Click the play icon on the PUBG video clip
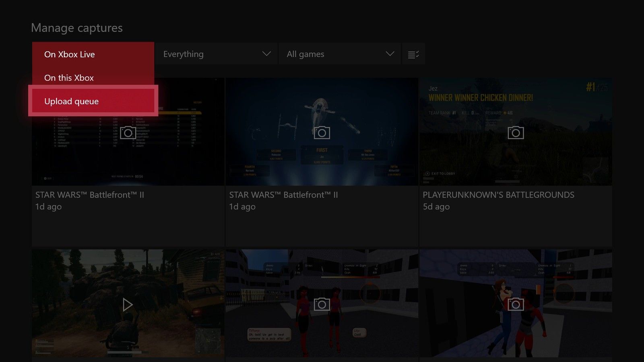 click(x=128, y=304)
